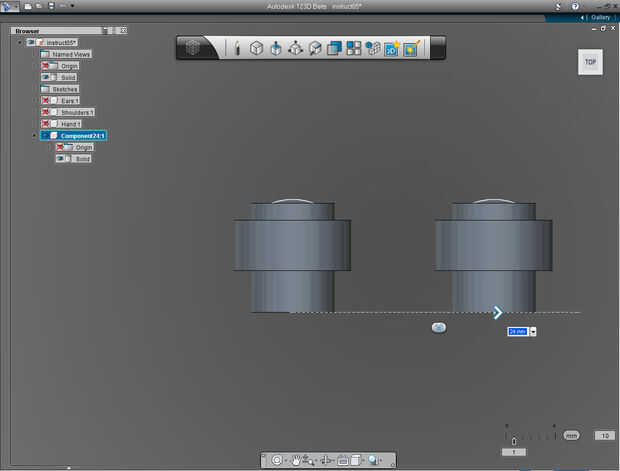This screenshot has height=471, width=620.
Task: Click the Save icon in title bar
Action: click(51, 6)
